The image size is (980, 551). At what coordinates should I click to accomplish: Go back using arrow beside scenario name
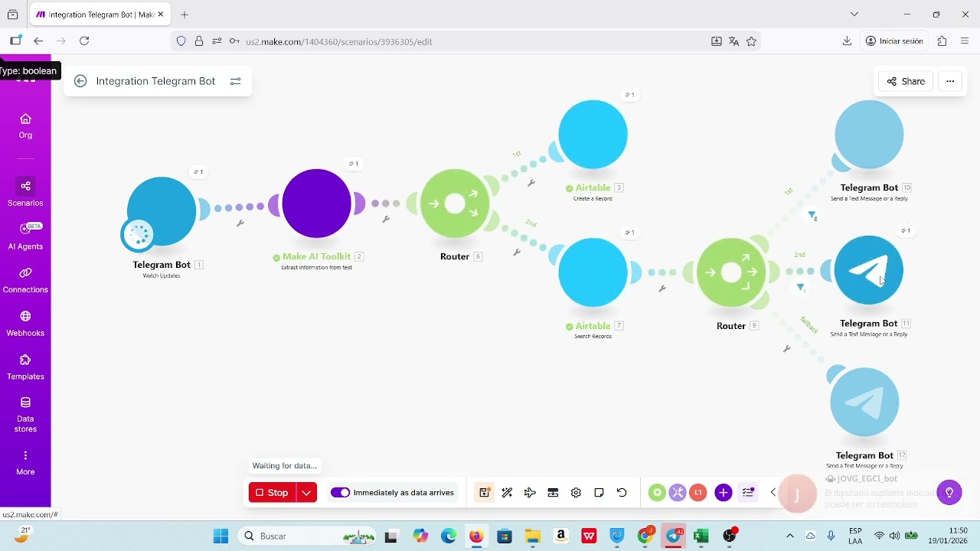(x=80, y=81)
